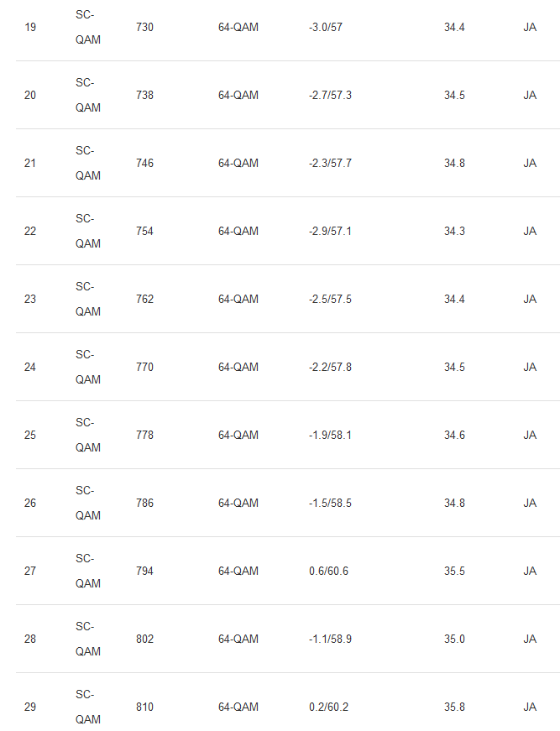Click channel number 23 cell
The height and width of the screenshot is (731, 560).
[x=30, y=299]
